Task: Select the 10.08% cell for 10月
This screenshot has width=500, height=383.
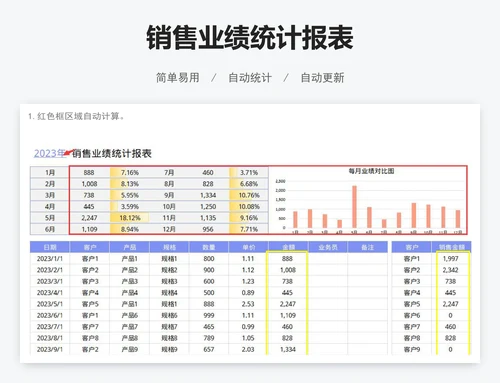Action: [x=249, y=206]
